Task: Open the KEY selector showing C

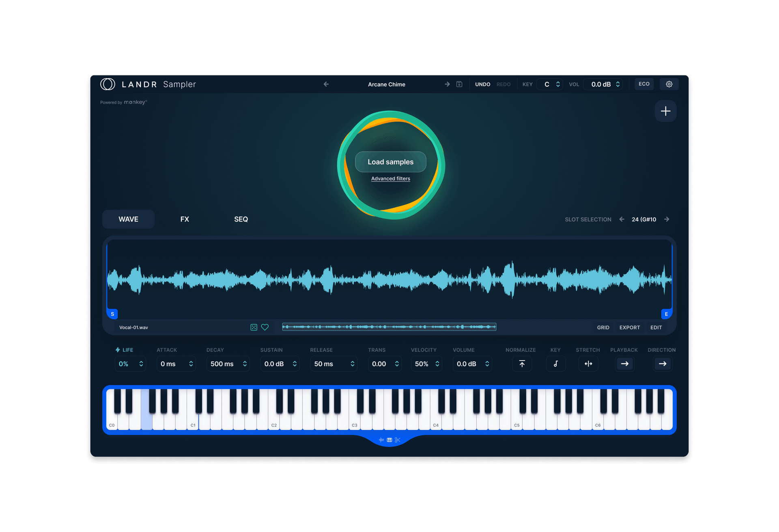Action: (x=550, y=84)
